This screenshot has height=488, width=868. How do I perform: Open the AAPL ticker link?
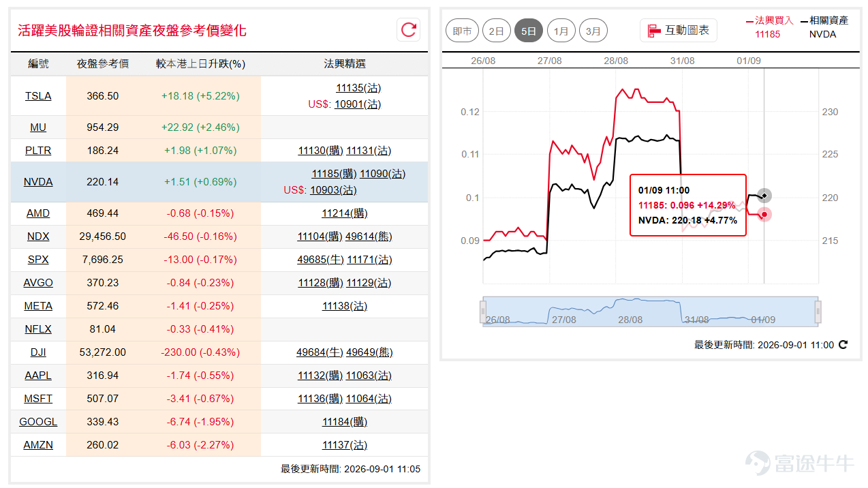(x=38, y=376)
